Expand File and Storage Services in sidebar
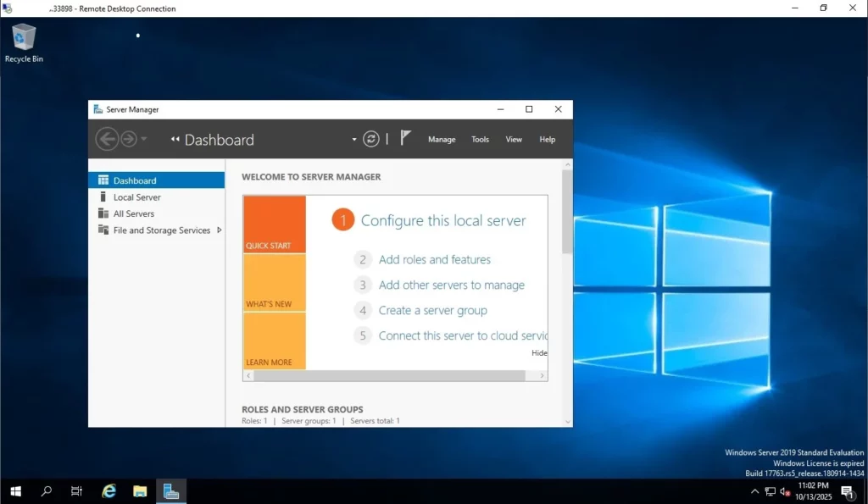 click(x=219, y=230)
